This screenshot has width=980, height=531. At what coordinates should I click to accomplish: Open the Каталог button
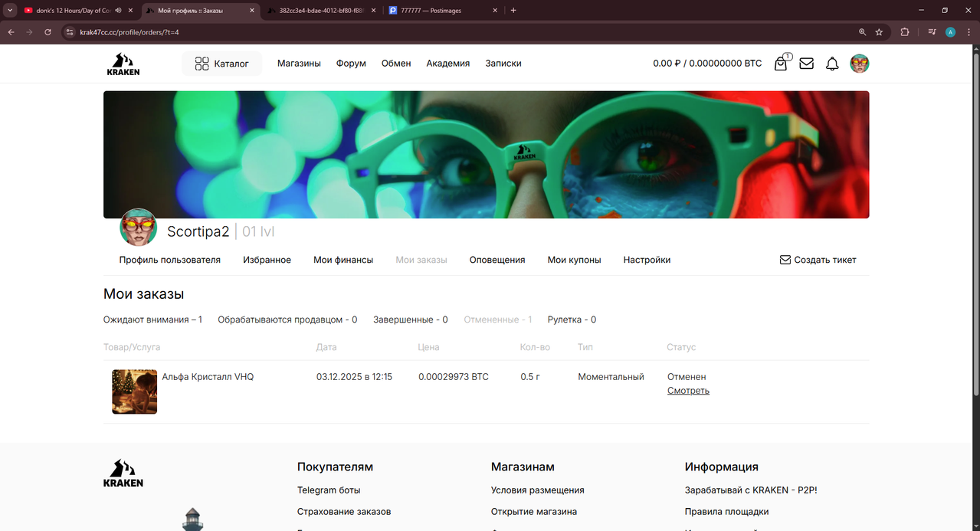[221, 64]
